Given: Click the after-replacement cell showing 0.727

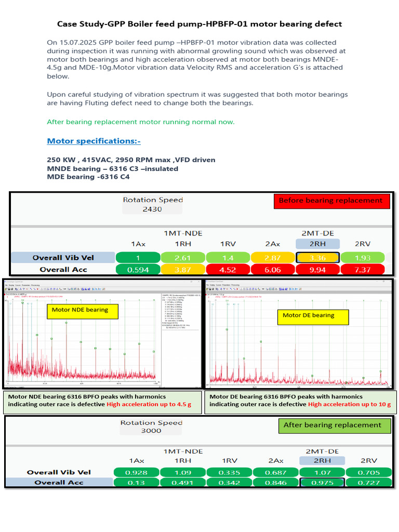Looking at the screenshot, I should coord(368,483).
